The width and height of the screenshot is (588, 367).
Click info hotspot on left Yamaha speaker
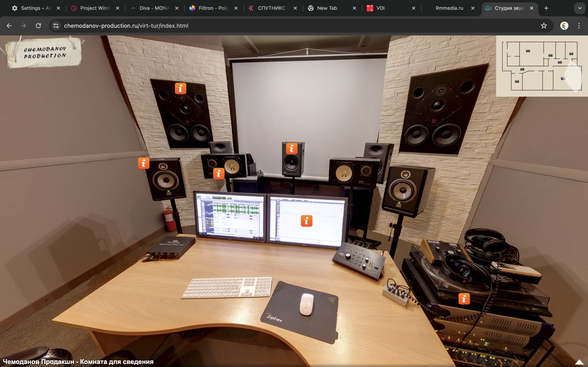click(x=218, y=173)
